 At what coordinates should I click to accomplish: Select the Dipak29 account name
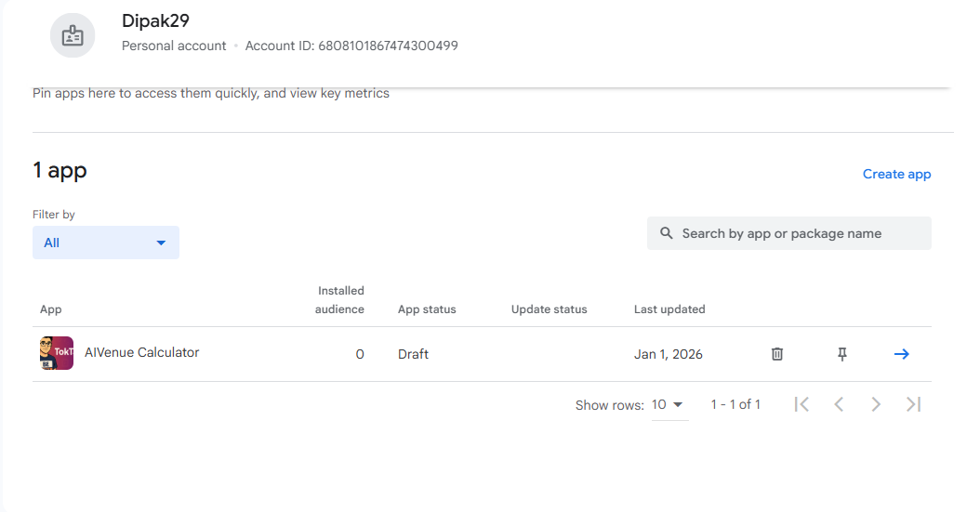[155, 21]
